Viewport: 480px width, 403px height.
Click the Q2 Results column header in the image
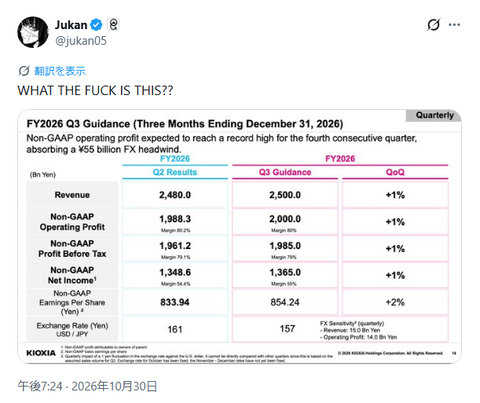coord(175,172)
